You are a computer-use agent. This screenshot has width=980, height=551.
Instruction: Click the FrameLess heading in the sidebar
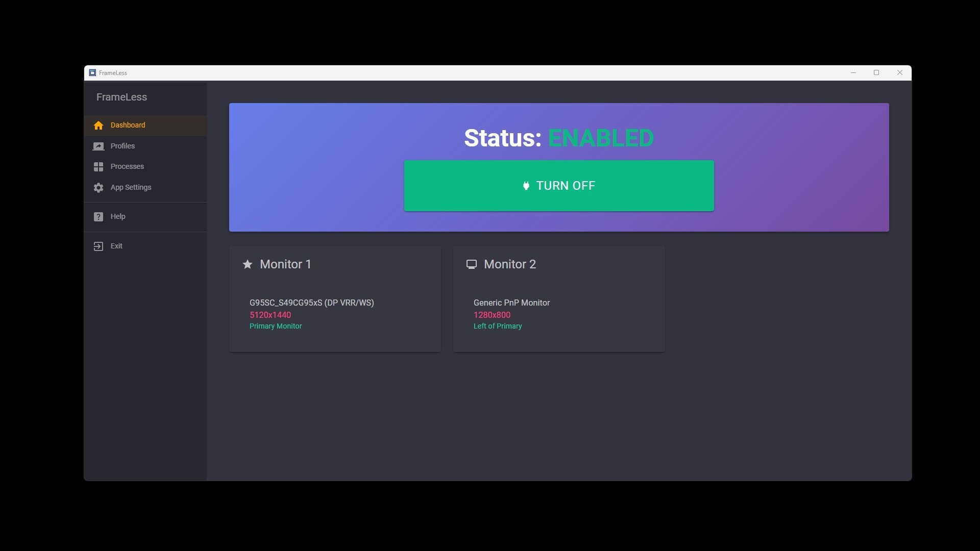(x=121, y=97)
